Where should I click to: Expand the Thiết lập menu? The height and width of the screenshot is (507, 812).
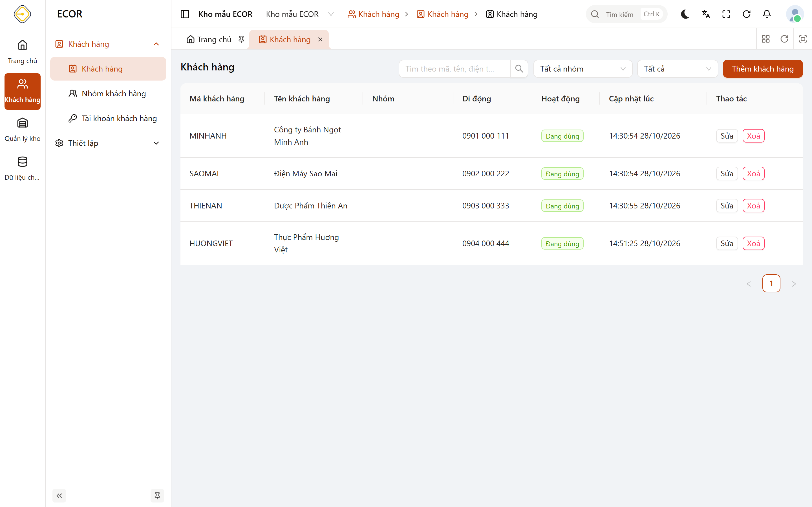108,143
